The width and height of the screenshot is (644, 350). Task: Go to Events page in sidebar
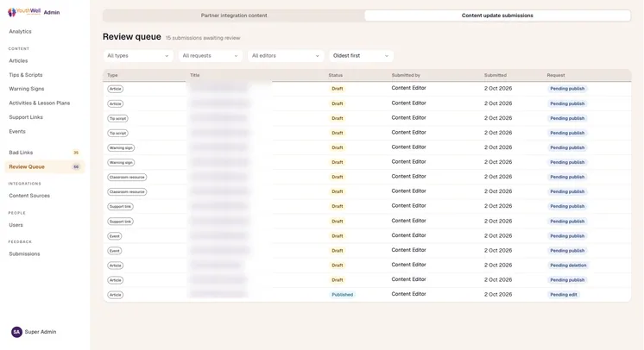point(17,132)
